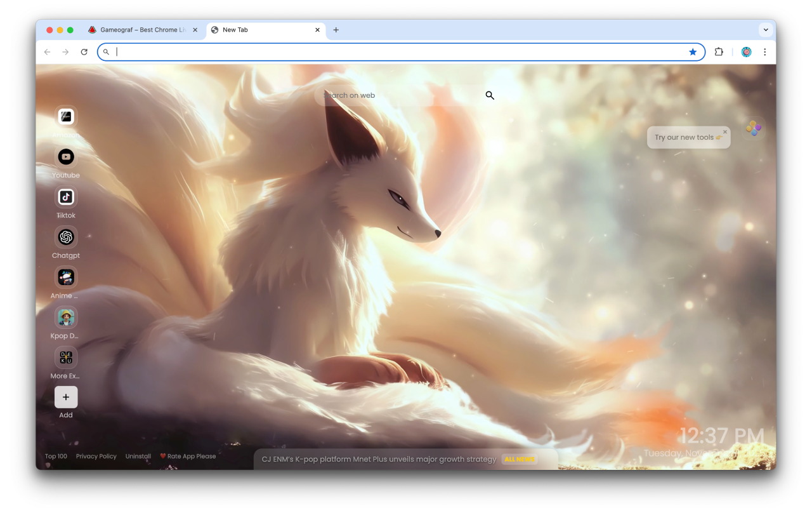Viewport: 812px width, 508px height.
Task: Click the Uninstall link
Action: (x=138, y=456)
